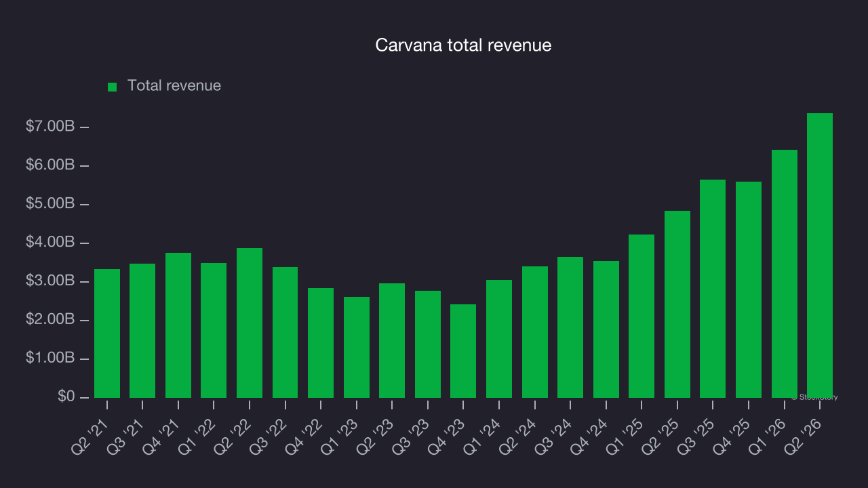868x488 pixels.
Task: Select the Q2 '23 revenue bar
Action: pos(392,340)
